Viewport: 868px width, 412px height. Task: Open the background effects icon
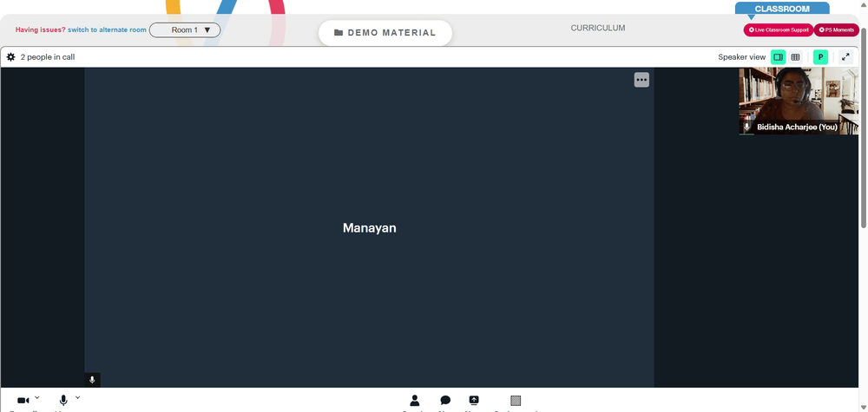coord(516,401)
